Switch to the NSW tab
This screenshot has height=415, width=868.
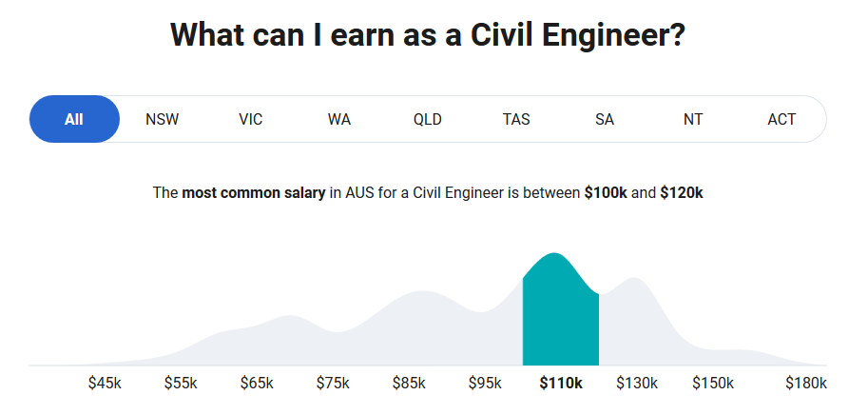163,119
